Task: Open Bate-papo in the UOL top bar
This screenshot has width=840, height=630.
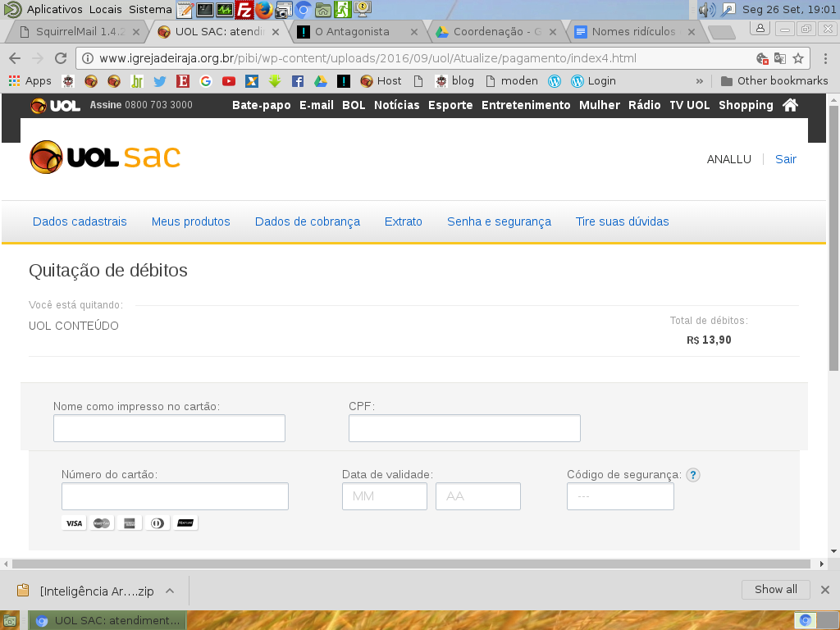Action: pos(262,105)
